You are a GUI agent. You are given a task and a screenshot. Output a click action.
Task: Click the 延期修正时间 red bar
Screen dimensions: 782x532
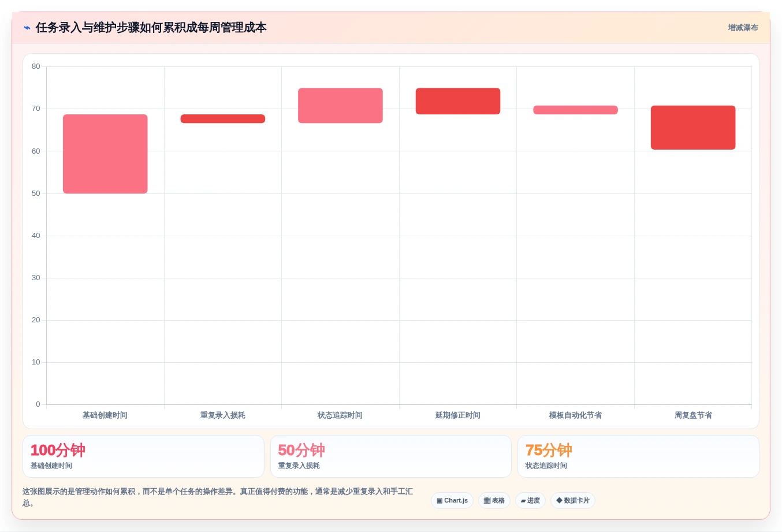point(458,101)
